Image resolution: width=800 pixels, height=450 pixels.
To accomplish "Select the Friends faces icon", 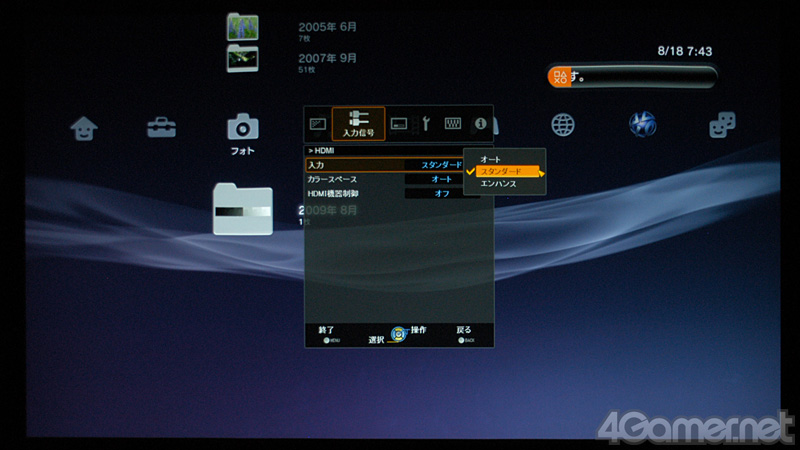I will click(x=722, y=125).
